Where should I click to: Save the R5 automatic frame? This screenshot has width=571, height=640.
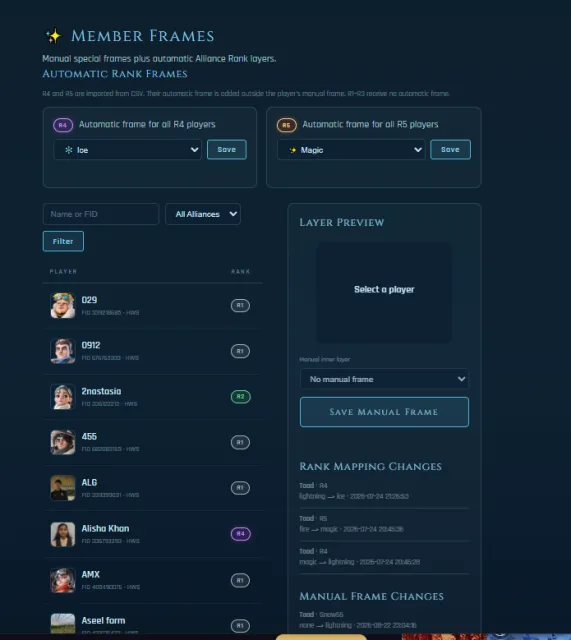coord(450,149)
